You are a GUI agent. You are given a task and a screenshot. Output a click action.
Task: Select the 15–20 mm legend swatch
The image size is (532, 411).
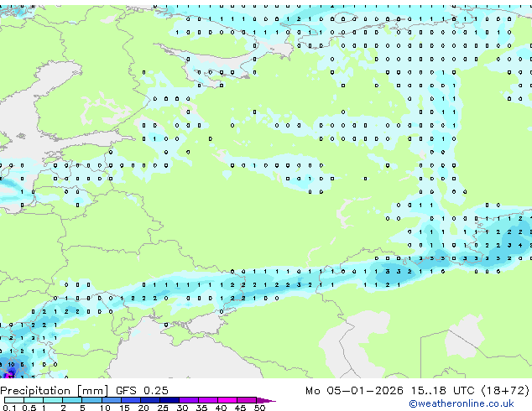131,400
